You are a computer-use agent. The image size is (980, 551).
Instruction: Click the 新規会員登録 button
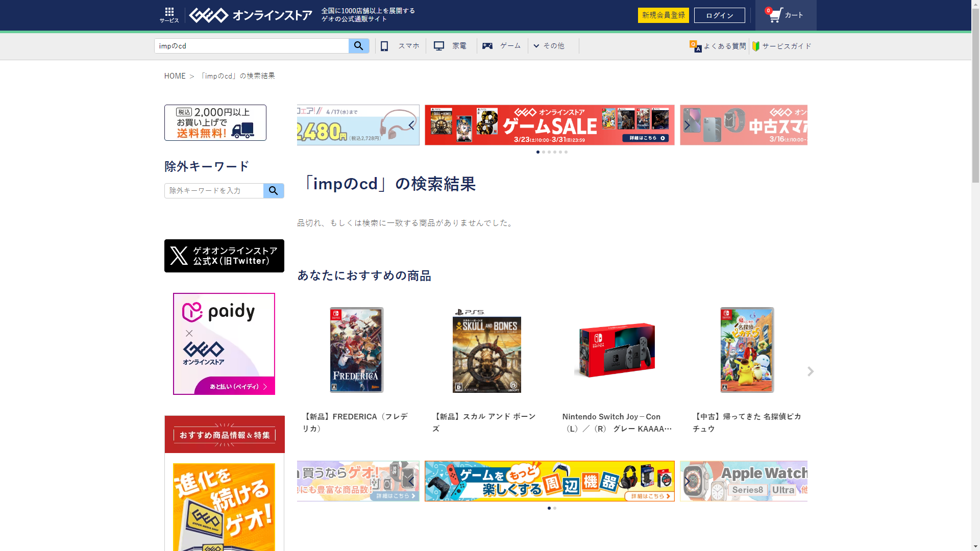(663, 15)
